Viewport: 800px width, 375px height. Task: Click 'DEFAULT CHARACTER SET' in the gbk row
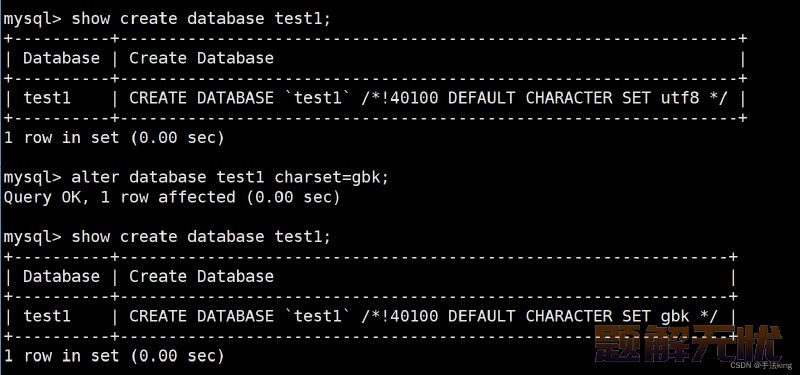pos(549,316)
